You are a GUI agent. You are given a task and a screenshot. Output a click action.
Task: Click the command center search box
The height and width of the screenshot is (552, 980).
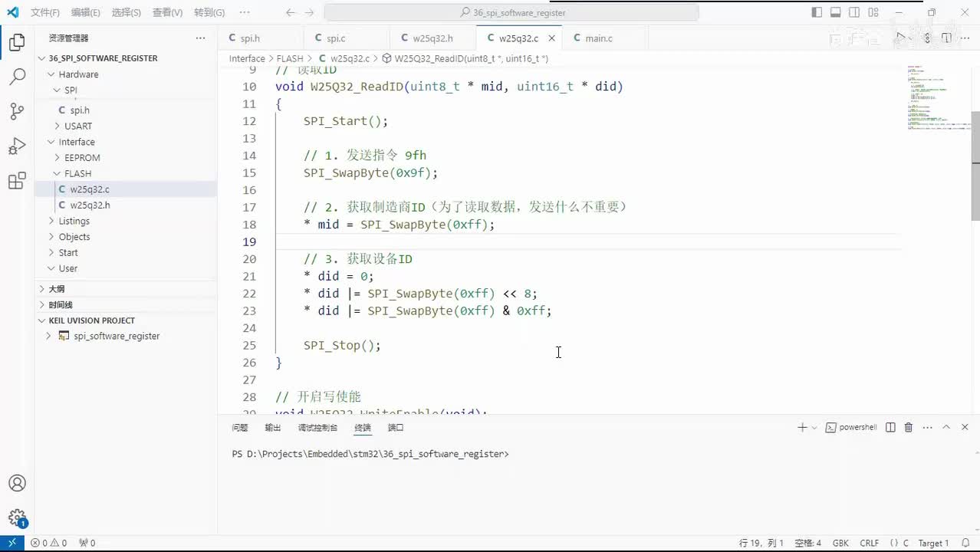(x=511, y=12)
